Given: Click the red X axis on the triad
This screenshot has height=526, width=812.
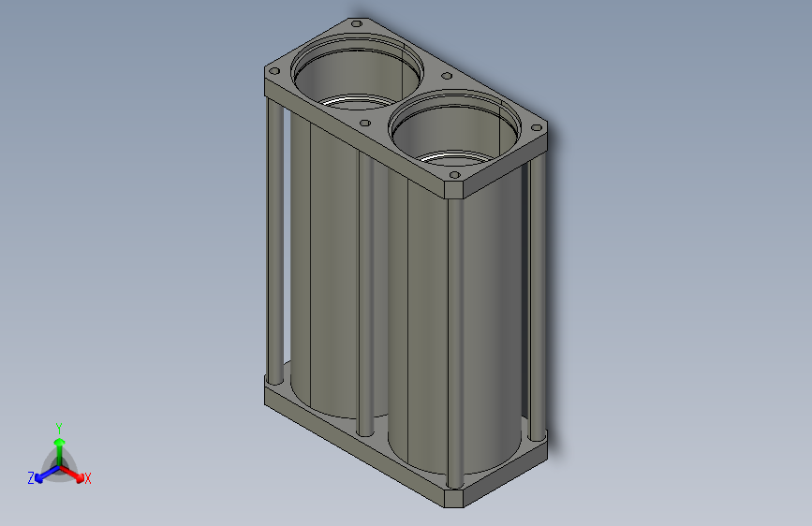Looking at the screenshot, I should coord(74,475).
